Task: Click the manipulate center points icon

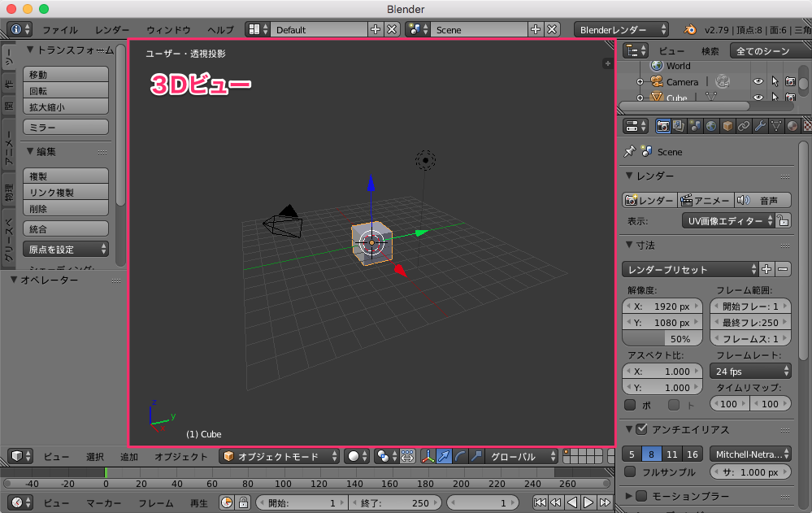Action: pos(407,457)
